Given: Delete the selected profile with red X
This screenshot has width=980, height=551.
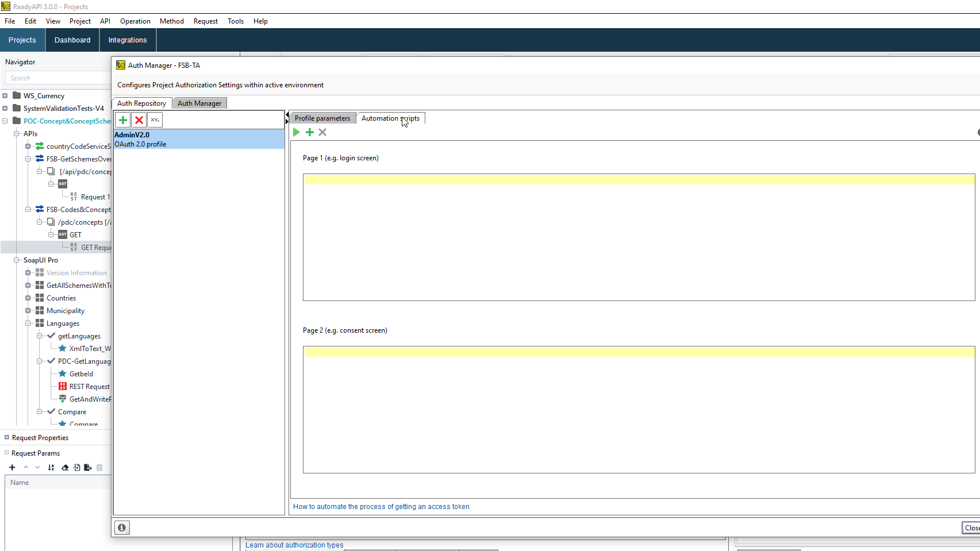Looking at the screenshot, I should tap(139, 120).
